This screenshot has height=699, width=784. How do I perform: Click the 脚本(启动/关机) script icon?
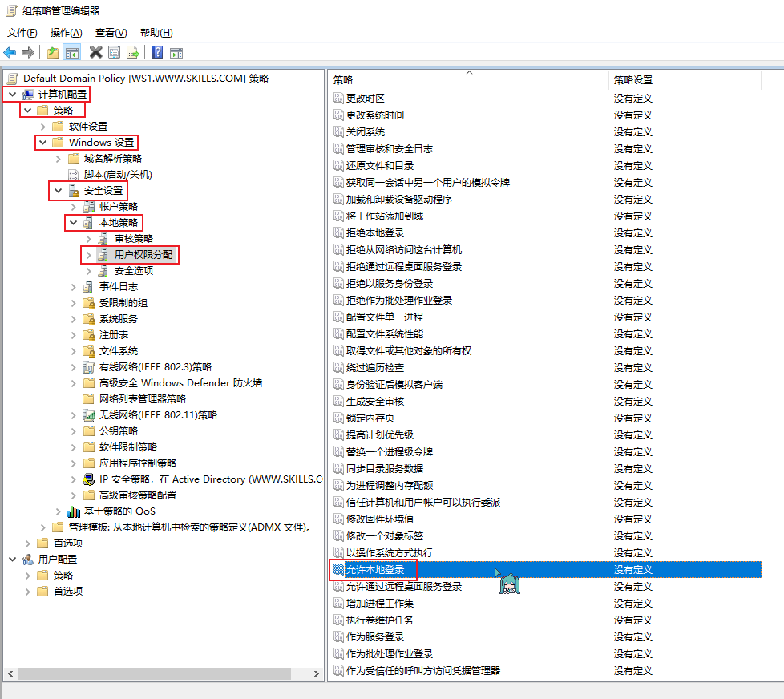click(74, 175)
